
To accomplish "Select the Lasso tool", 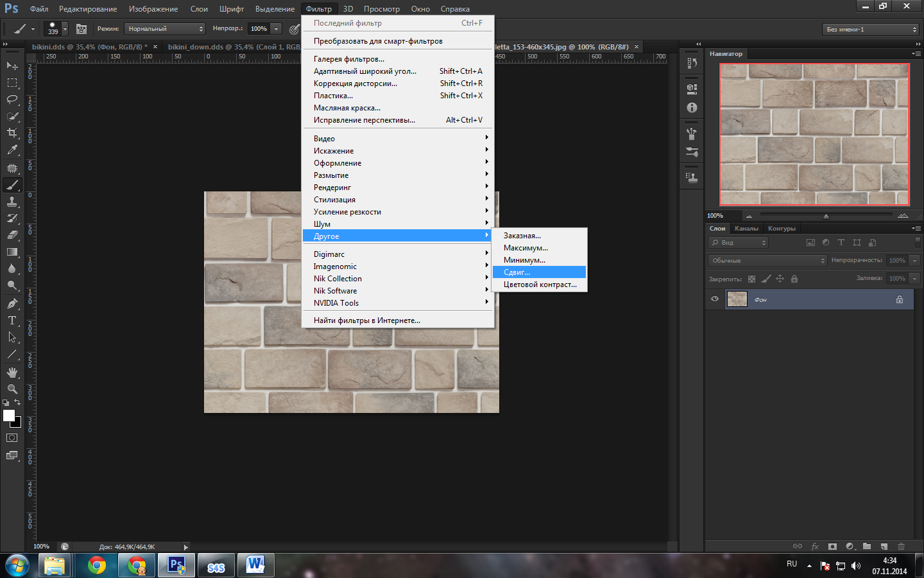I will coord(12,100).
